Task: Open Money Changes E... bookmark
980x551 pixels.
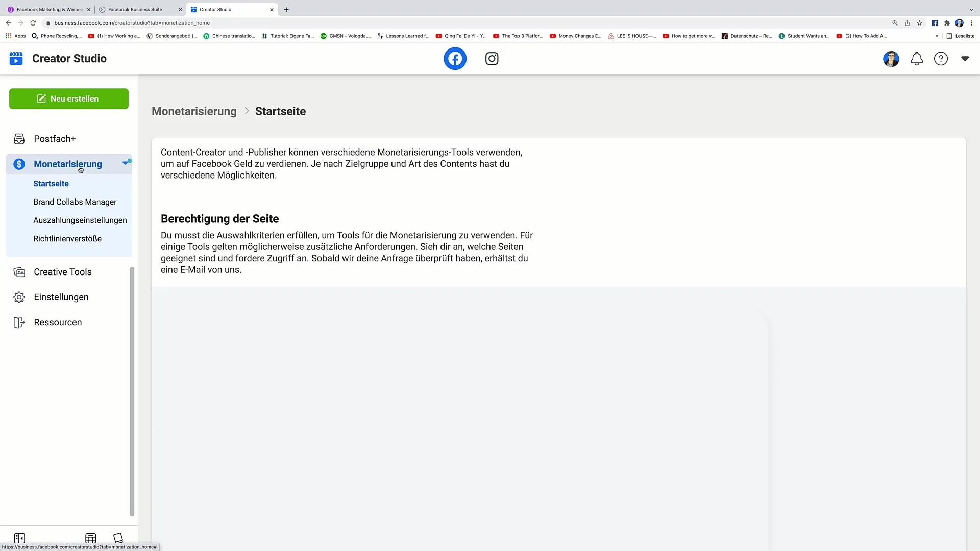Action: pos(576,36)
